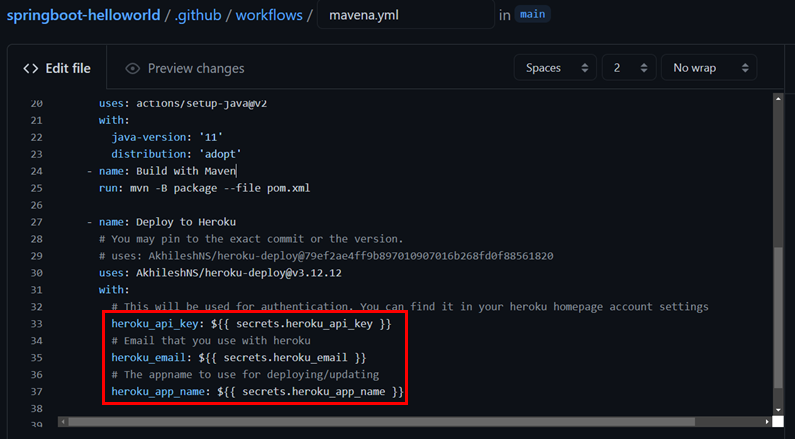The width and height of the screenshot is (795, 439).
Task: Click comment 'You may pin to the exact commit'
Action: 251,239
